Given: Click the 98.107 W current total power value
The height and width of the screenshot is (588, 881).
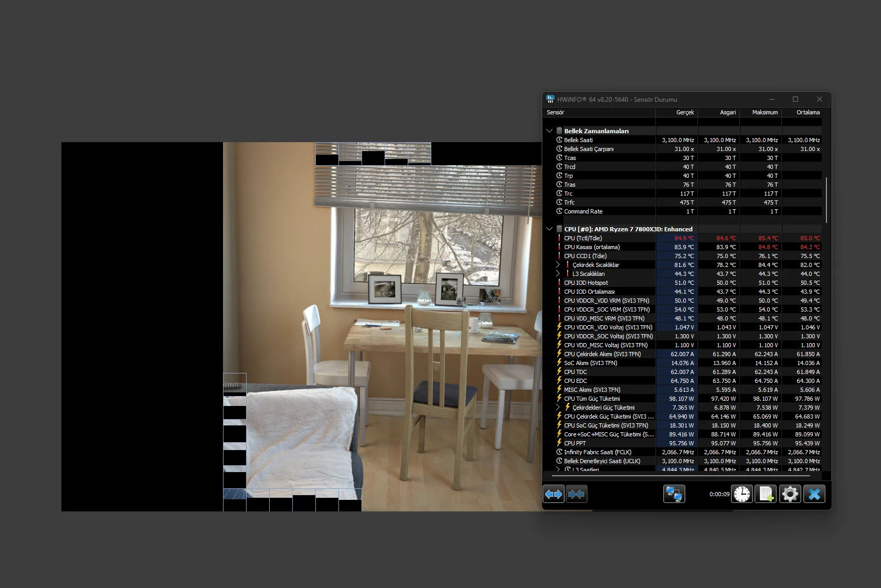Looking at the screenshot, I should pyautogui.click(x=681, y=399).
